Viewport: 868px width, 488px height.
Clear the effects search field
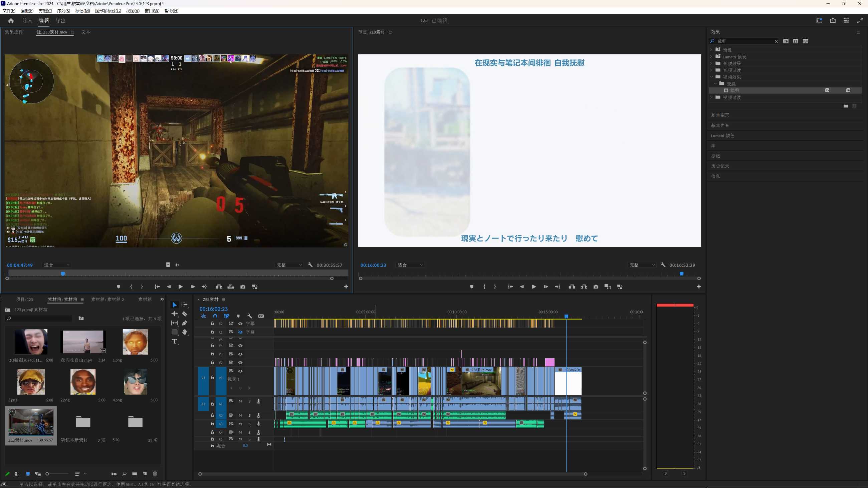point(776,41)
